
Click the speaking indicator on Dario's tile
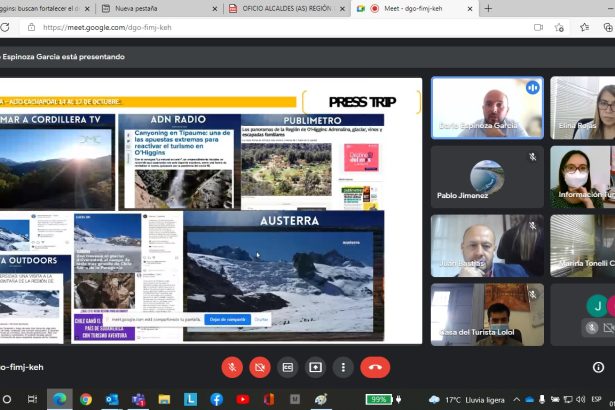tap(532, 87)
